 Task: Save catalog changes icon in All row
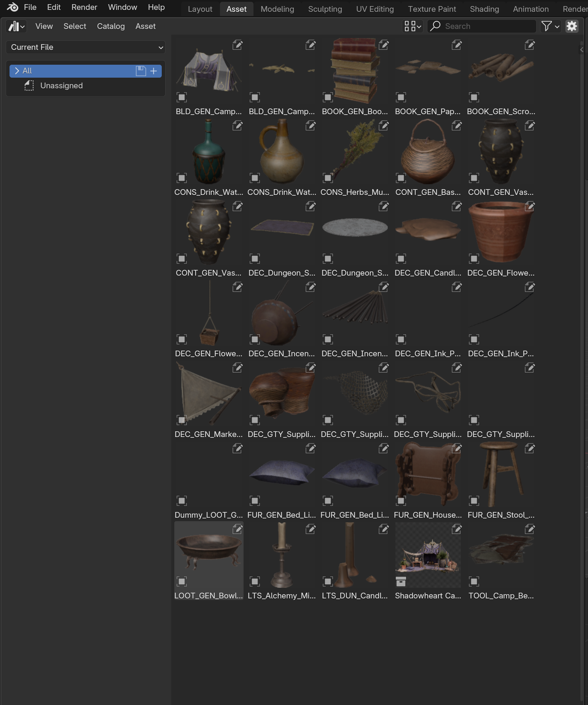[x=141, y=71]
